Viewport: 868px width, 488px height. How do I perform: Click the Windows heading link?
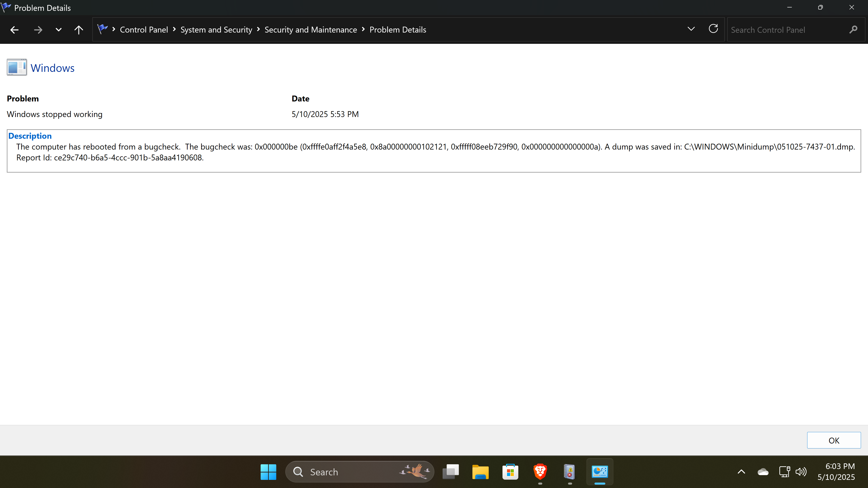click(x=53, y=68)
